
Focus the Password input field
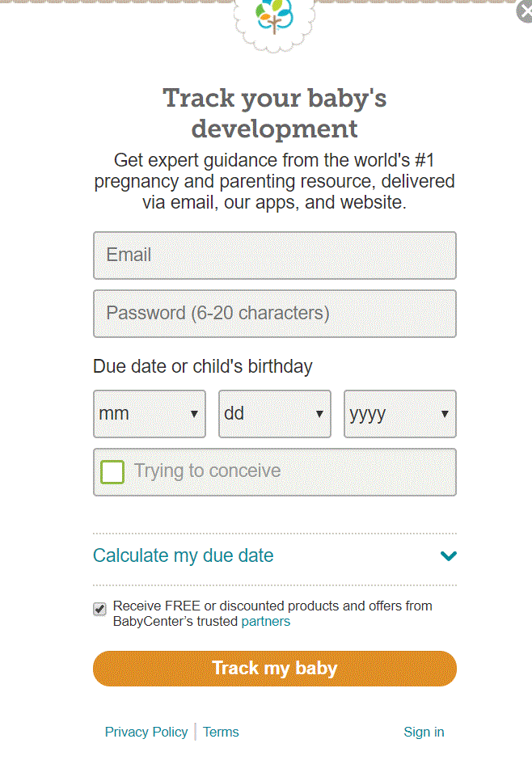point(275,314)
